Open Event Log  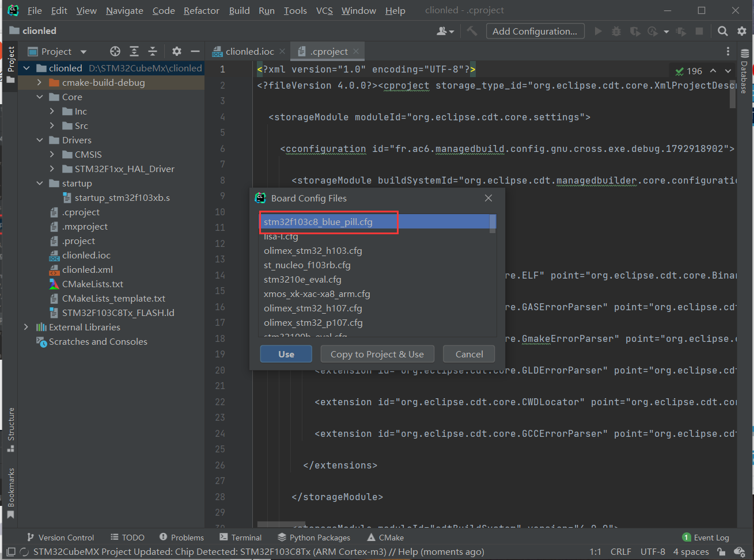tap(706, 538)
